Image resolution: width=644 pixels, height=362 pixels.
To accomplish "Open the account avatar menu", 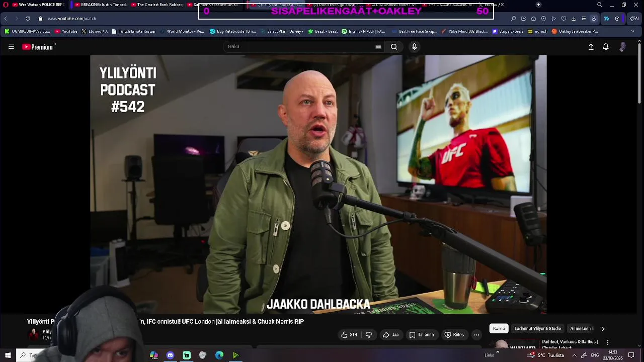I will tap(623, 47).
